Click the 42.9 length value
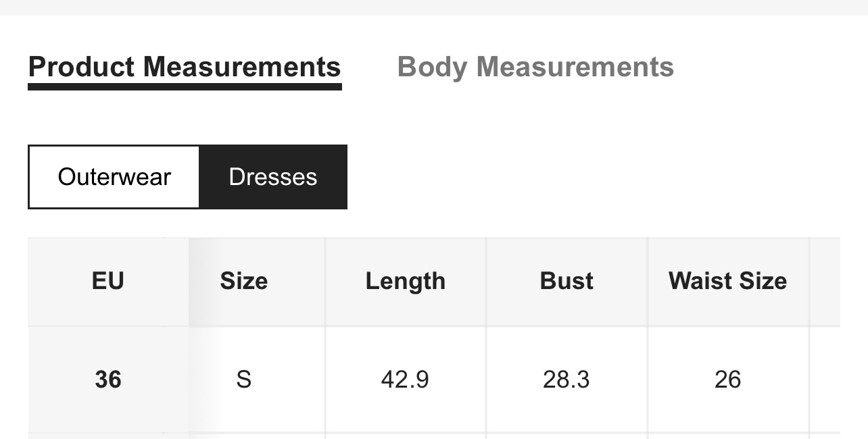The height and width of the screenshot is (439, 868). [405, 380]
